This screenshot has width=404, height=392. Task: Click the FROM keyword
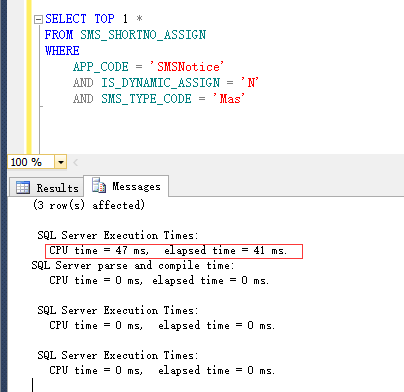click(59, 35)
